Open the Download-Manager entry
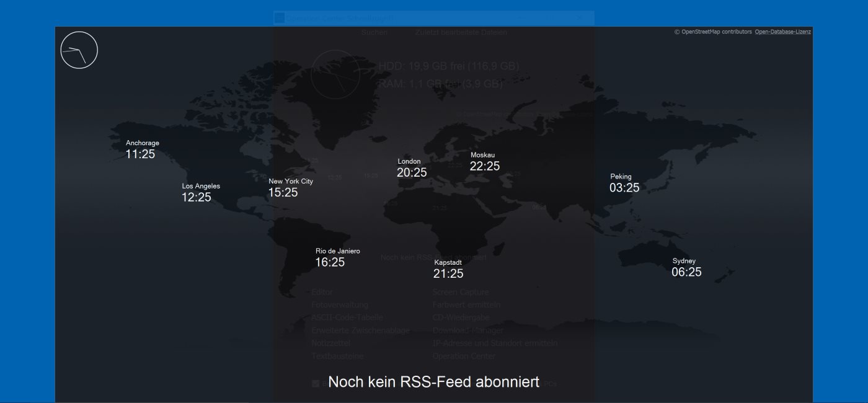868x403 pixels. pyautogui.click(x=467, y=330)
